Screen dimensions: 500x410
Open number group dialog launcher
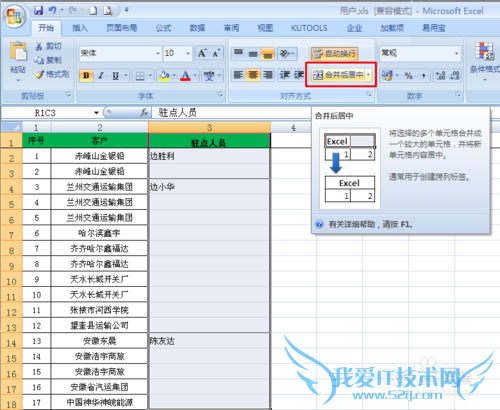pos(458,94)
